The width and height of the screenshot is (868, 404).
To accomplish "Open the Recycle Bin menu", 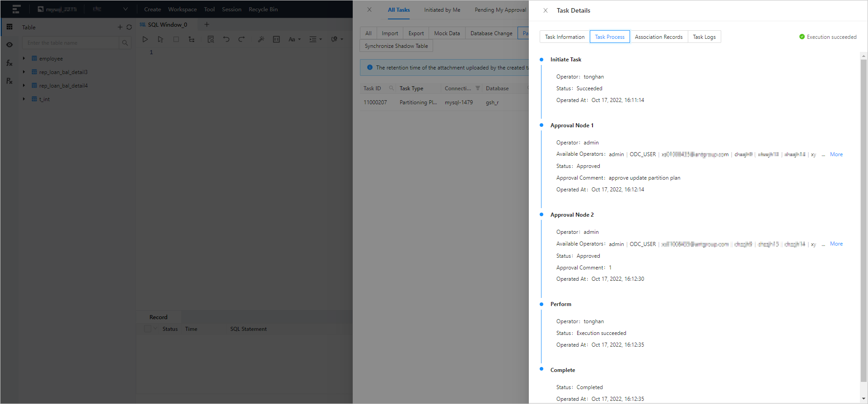I will click(x=263, y=9).
